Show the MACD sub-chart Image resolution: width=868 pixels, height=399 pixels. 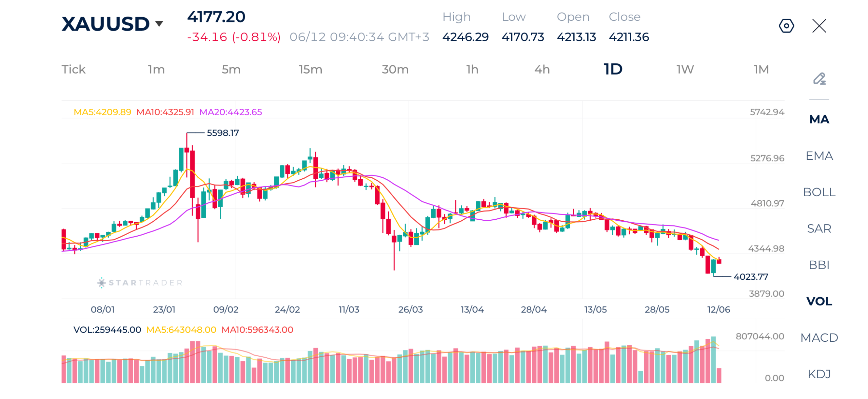(x=819, y=337)
